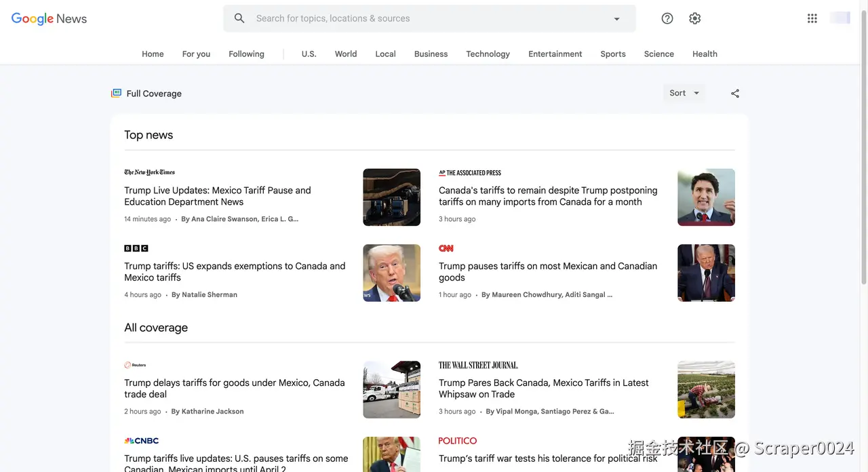Open the Following section

point(246,54)
